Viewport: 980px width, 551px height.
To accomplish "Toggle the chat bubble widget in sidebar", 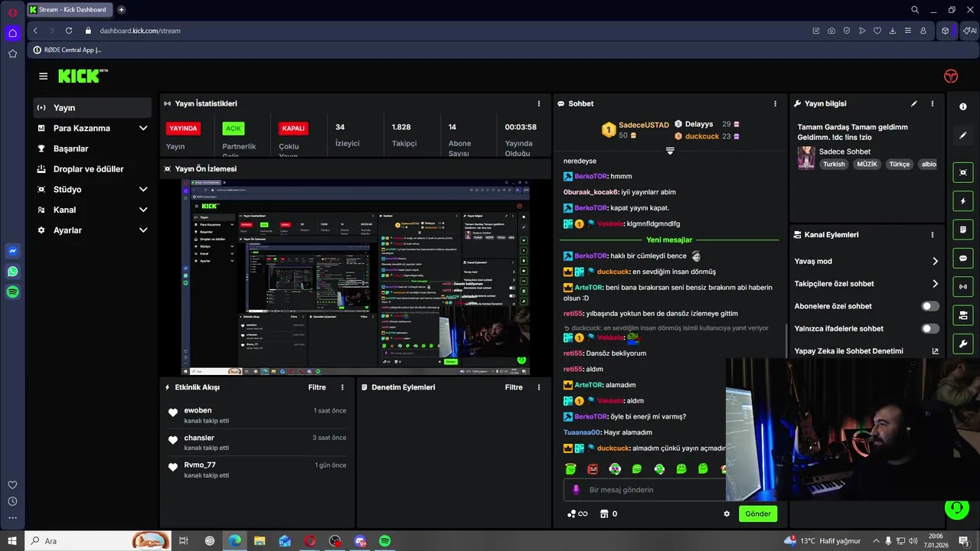I will pos(963,259).
